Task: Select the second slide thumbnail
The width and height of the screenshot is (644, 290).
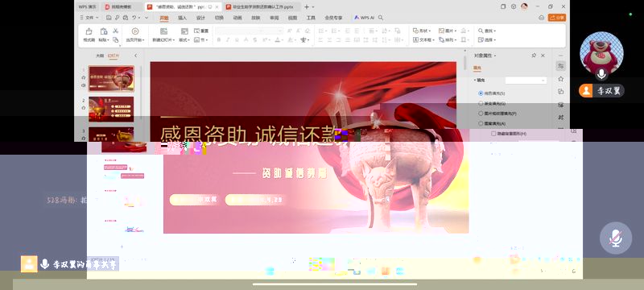Action: point(111,109)
